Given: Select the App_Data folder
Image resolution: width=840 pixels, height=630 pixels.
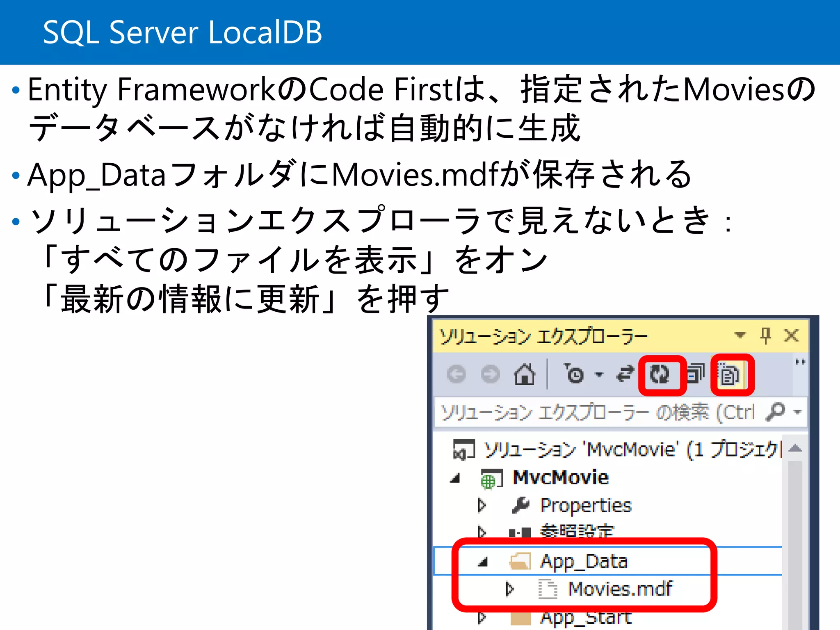Looking at the screenshot, I should (x=584, y=562).
